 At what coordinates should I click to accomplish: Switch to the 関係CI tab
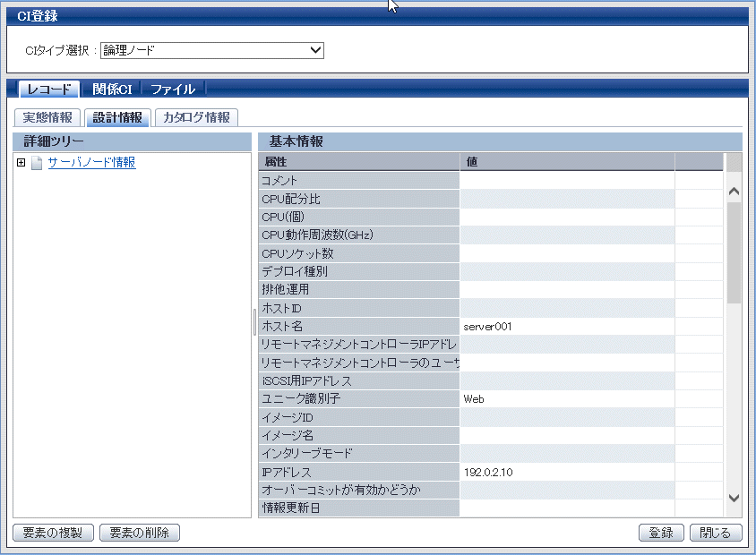point(112,89)
